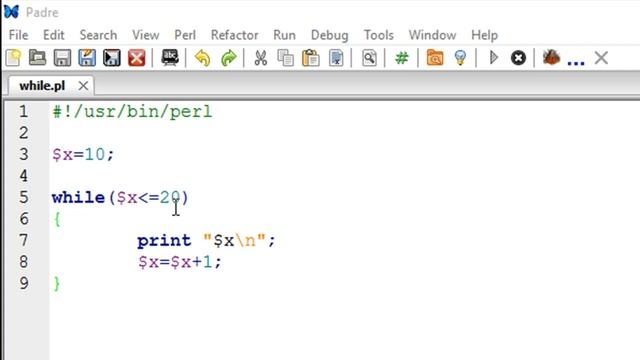Open the Window menu

point(432,35)
